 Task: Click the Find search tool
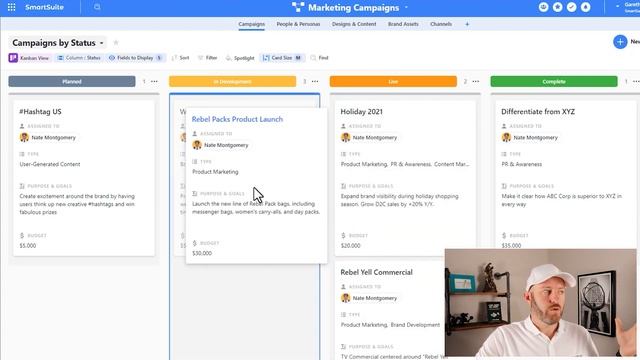(x=320, y=58)
